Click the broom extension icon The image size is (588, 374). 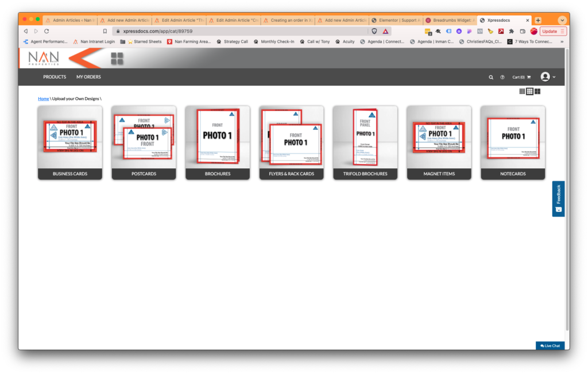(490, 31)
